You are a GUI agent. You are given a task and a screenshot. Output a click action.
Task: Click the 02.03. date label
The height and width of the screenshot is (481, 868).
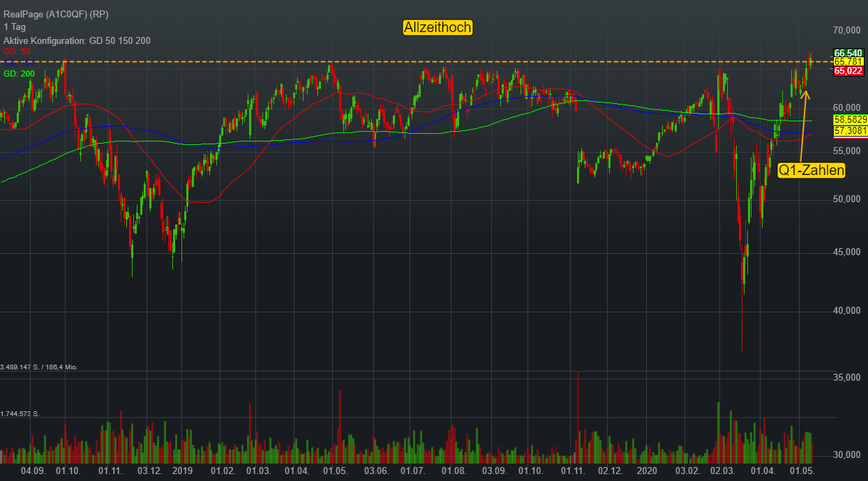click(x=723, y=471)
